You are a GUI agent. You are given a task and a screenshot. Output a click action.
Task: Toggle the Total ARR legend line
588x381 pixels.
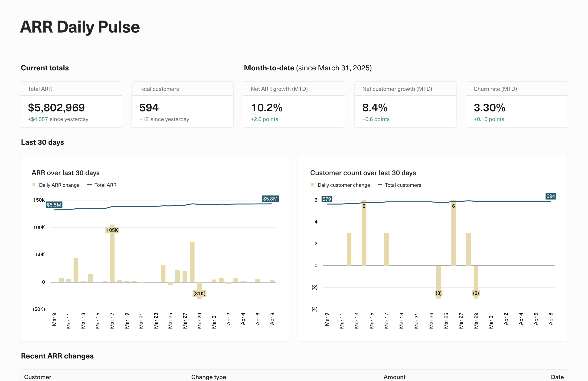pos(89,185)
